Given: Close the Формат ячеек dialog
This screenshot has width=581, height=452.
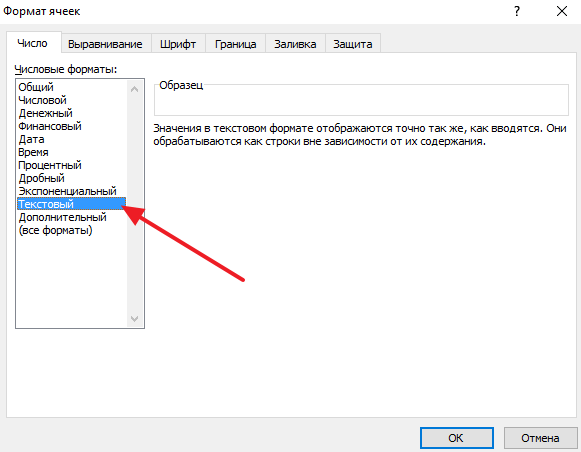Looking at the screenshot, I should coord(562,11).
